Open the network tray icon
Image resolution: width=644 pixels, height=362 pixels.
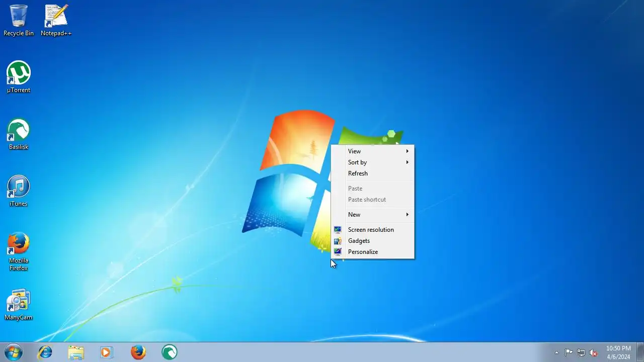tap(581, 352)
